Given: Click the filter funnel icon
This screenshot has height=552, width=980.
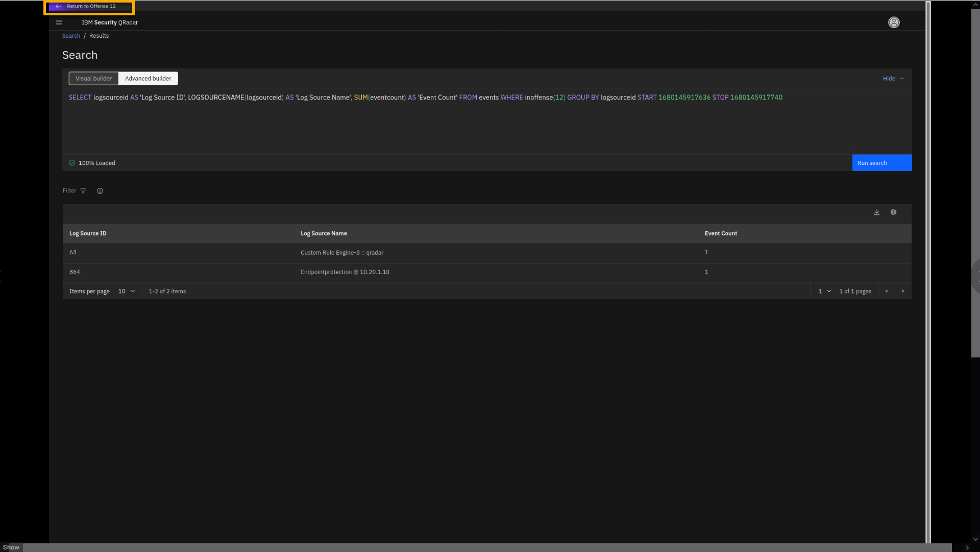Looking at the screenshot, I should pos(83,191).
